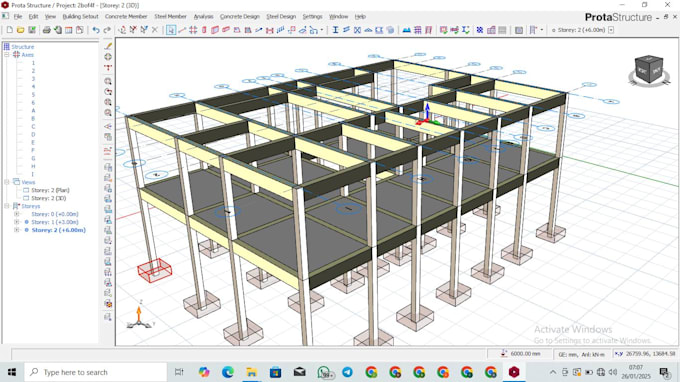Click the fourth magnifier icon in the vertical view toolbar
Screen dimensions: 680x382
(x=108, y=112)
